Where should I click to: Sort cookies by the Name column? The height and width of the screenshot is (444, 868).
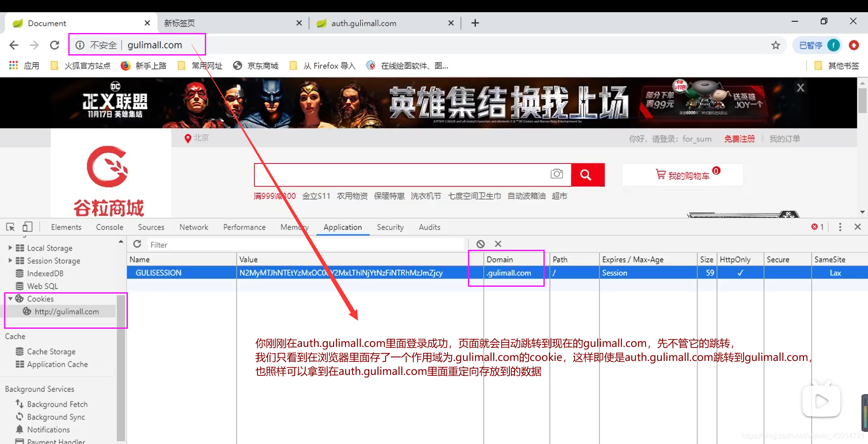click(182, 260)
